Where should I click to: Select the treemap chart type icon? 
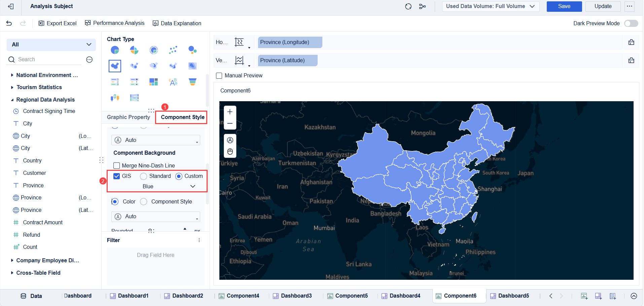tap(154, 82)
